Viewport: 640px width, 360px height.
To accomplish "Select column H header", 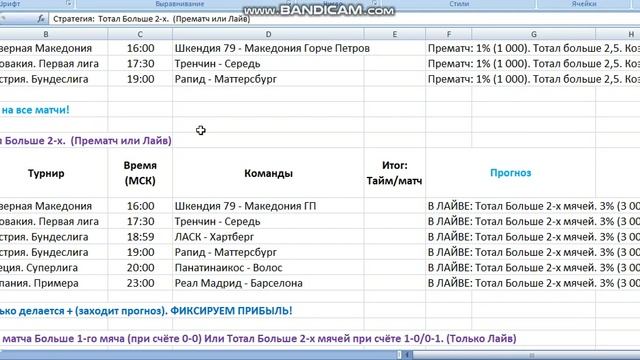I will click(618, 35).
